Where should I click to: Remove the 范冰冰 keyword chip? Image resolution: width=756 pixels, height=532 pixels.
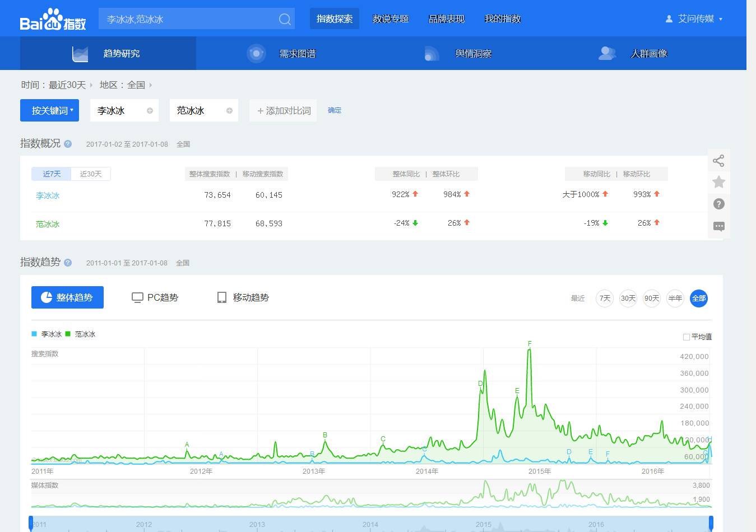(229, 111)
